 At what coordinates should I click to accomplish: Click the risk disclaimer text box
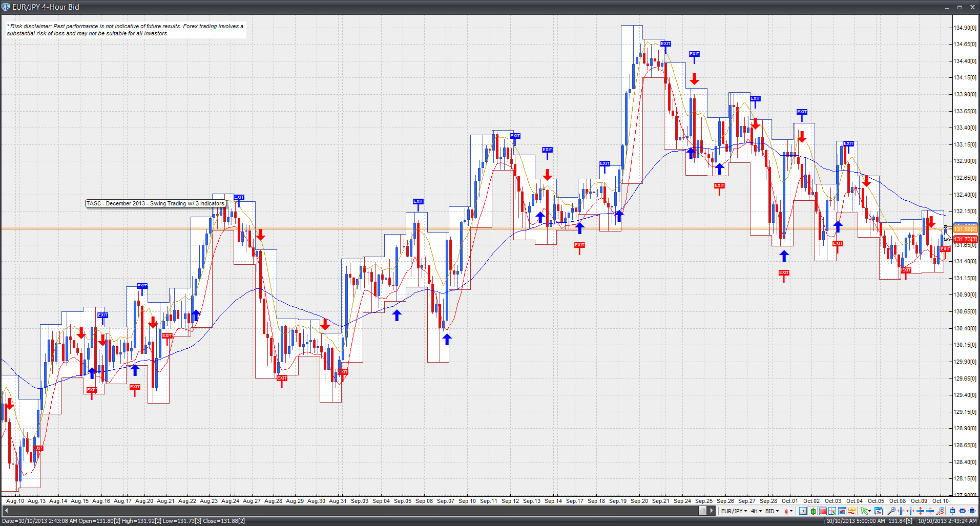pos(126,30)
